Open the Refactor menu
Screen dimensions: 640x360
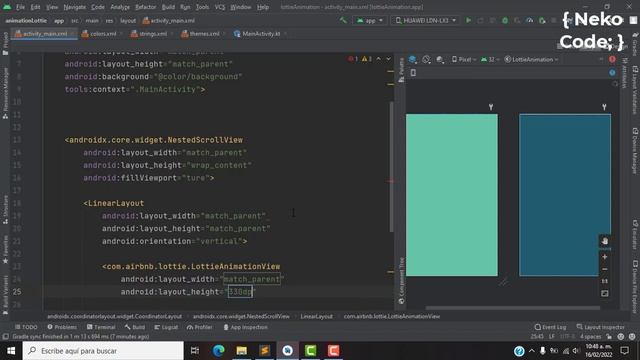click(x=146, y=7)
